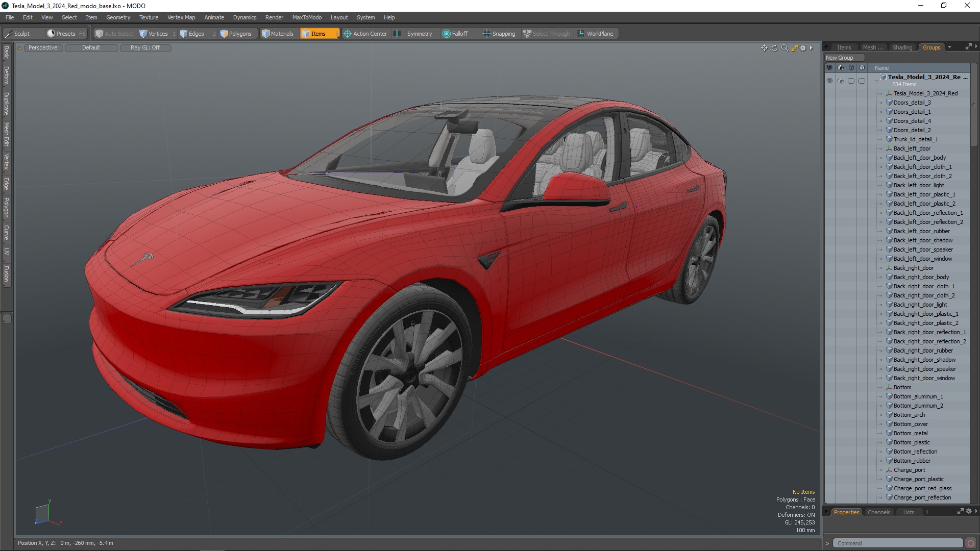Switch to the Lists tab
Image resolution: width=980 pixels, height=551 pixels.
pos(909,512)
